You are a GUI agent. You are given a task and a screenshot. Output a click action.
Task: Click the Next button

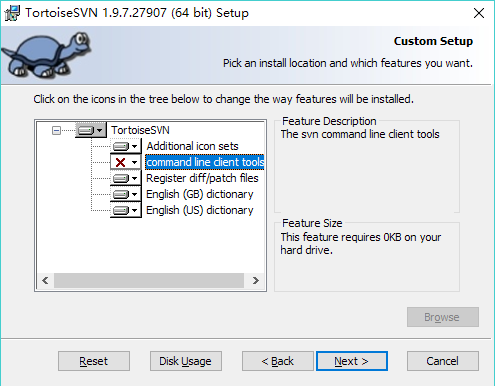(352, 361)
